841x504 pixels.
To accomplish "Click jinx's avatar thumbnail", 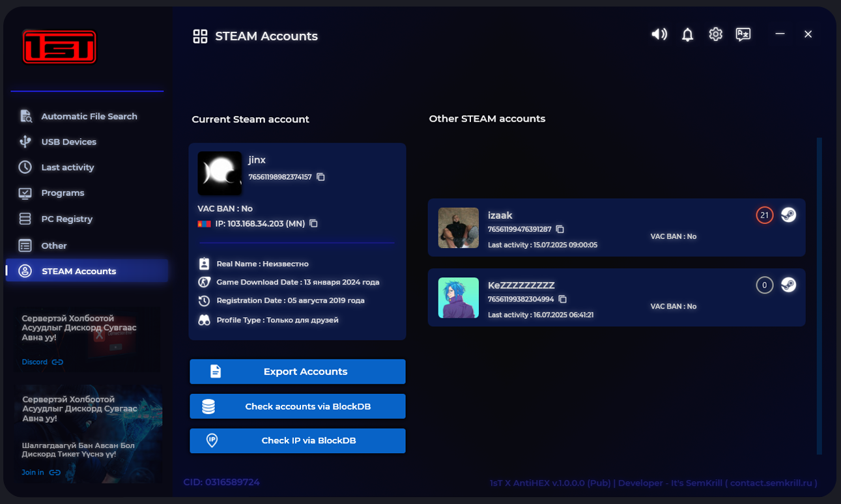I will (220, 173).
